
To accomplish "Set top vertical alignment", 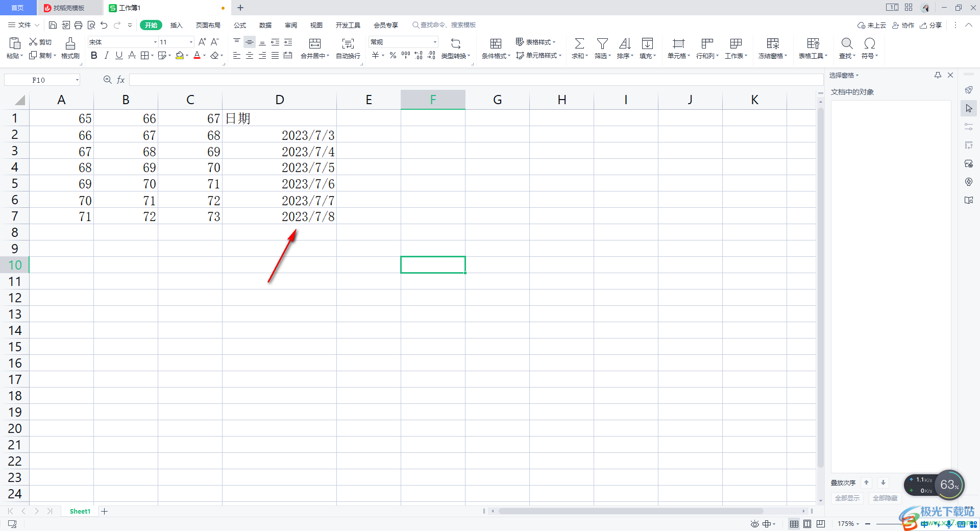I will [x=237, y=42].
